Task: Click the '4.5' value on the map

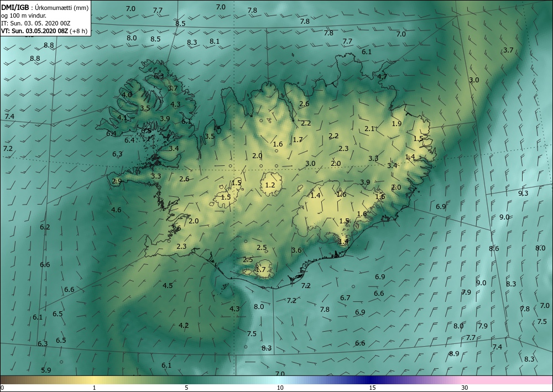Action: (168, 285)
